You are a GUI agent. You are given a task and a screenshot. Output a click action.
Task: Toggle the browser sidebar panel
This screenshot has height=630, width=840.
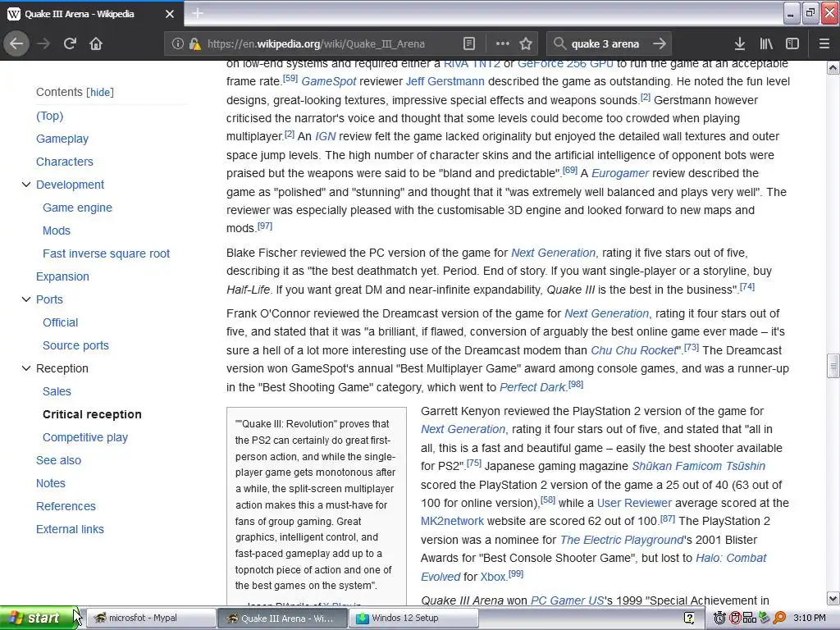click(792, 44)
